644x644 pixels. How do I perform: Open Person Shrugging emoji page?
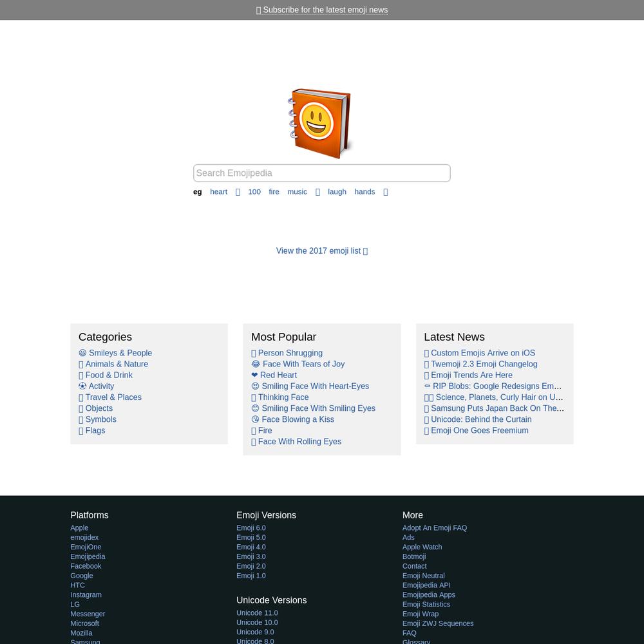pyautogui.click(x=287, y=353)
